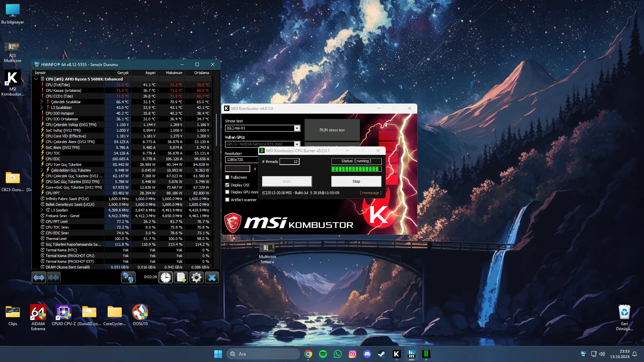This screenshot has height=362, width=644.
Task: Open Steam from taskbar
Action: click(382, 354)
